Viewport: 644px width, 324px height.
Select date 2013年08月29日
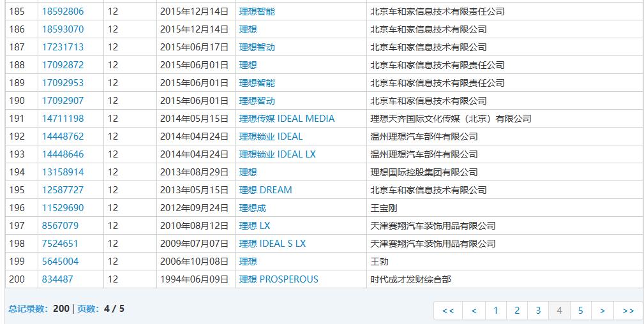coord(194,172)
